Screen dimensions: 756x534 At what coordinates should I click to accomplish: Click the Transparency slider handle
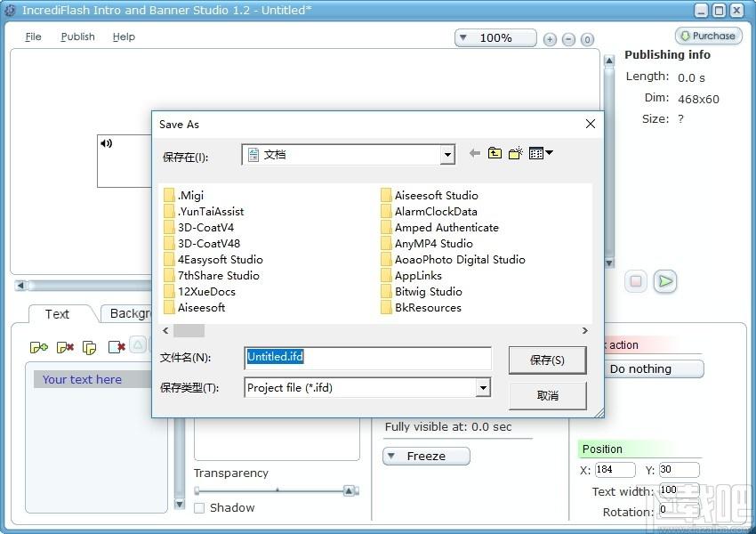349,491
